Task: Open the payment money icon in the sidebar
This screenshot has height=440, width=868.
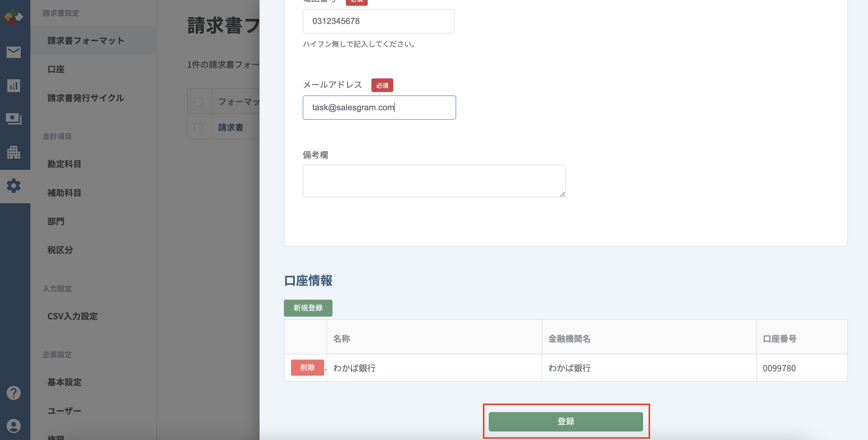Action: coord(13,119)
